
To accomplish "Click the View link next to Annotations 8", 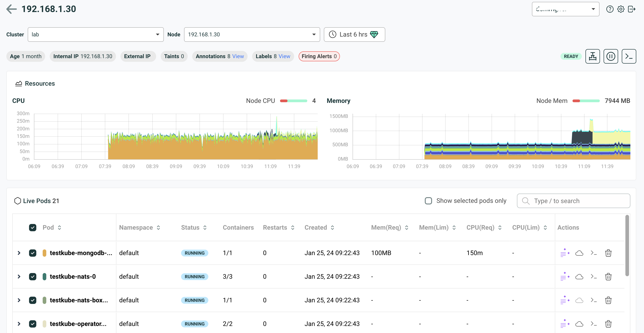I will tap(238, 56).
